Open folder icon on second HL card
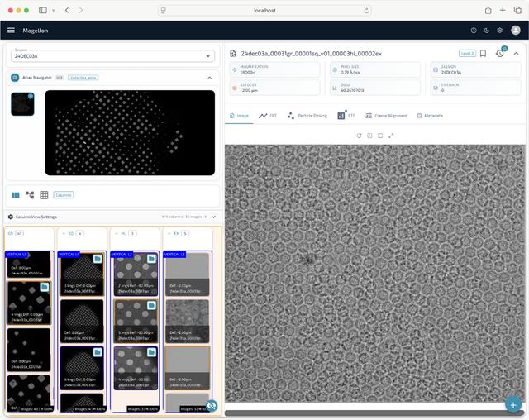The height and width of the screenshot is (420, 529). pos(151,305)
